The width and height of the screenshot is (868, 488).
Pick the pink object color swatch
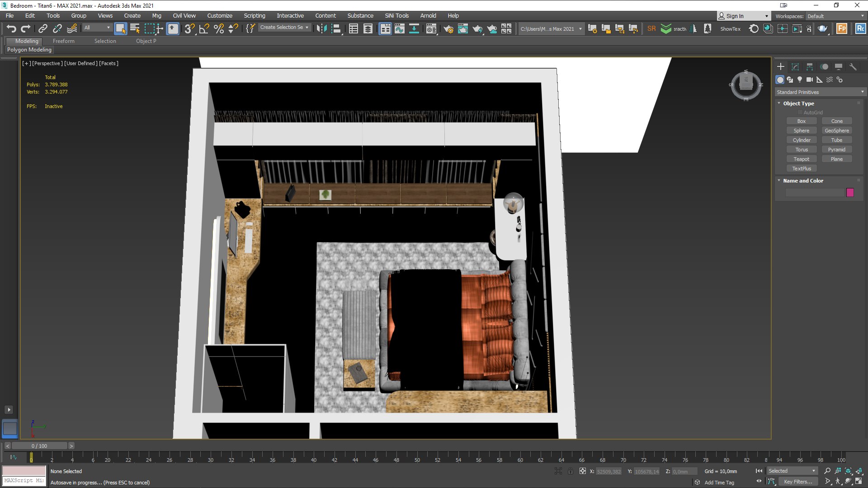tap(850, 192)
